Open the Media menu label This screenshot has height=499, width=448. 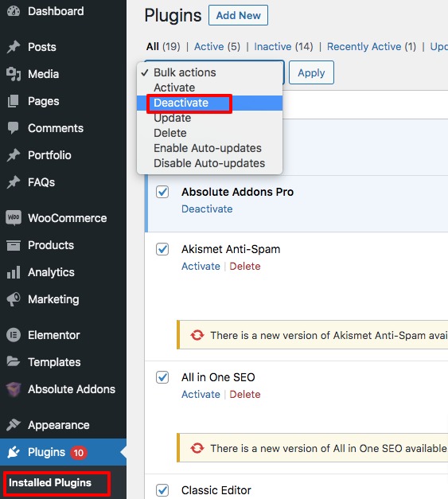coord(43,74)
